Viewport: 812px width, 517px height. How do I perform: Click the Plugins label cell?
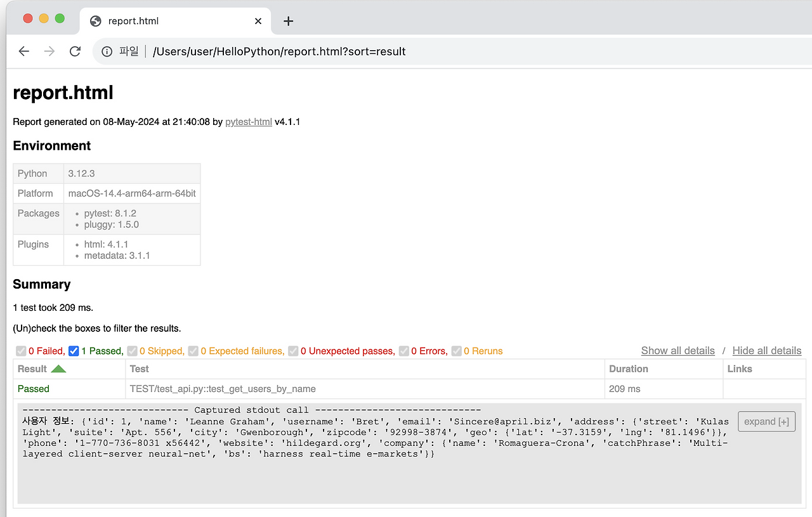39,250
